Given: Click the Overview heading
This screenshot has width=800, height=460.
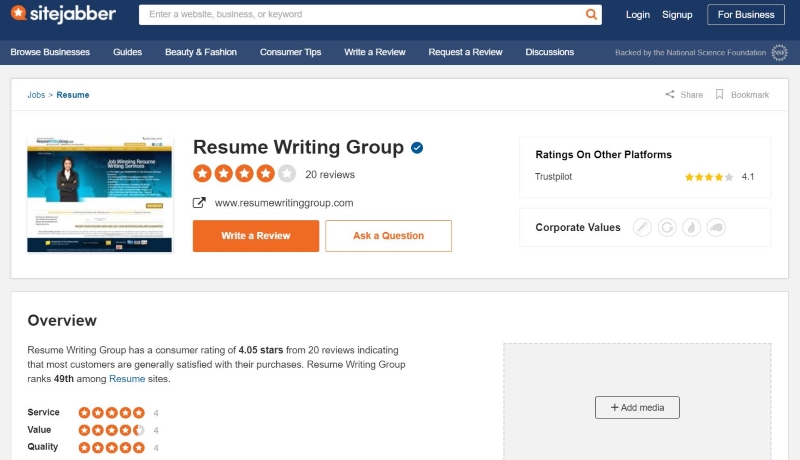Looking at the screenshot, I should tap(62, 320).
